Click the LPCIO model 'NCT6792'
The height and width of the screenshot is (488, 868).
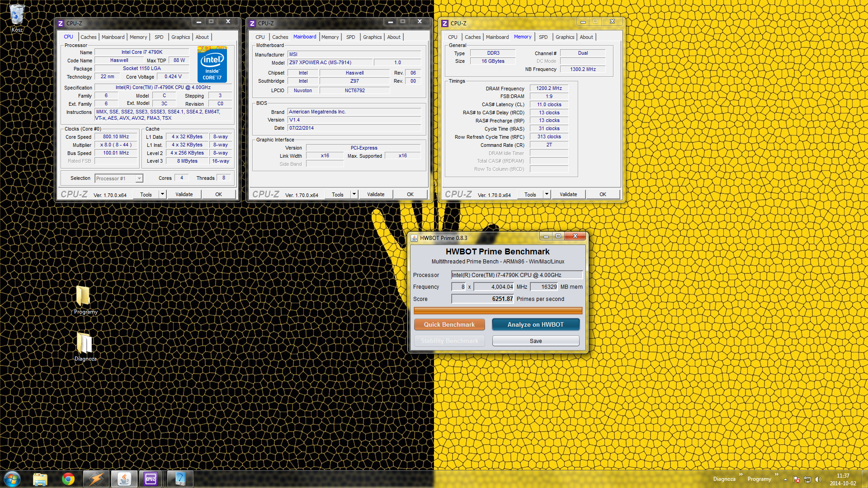pos(354,90)
